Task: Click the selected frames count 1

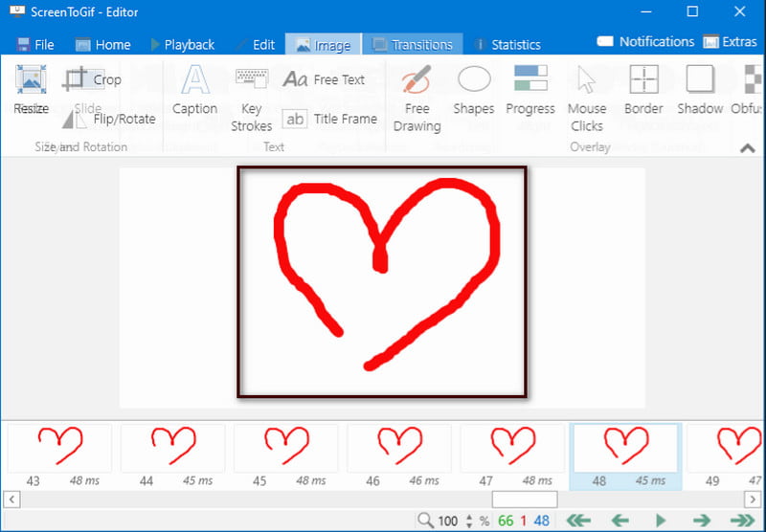Action: 523,521
